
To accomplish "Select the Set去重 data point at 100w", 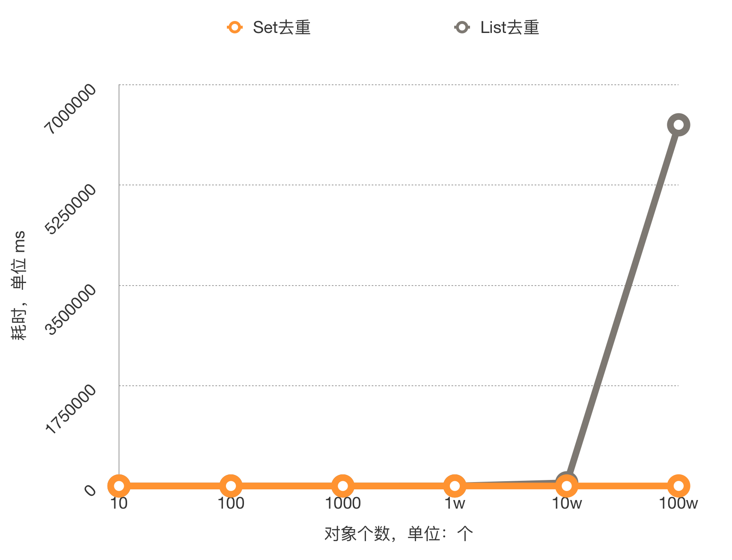I will [678, 486].
